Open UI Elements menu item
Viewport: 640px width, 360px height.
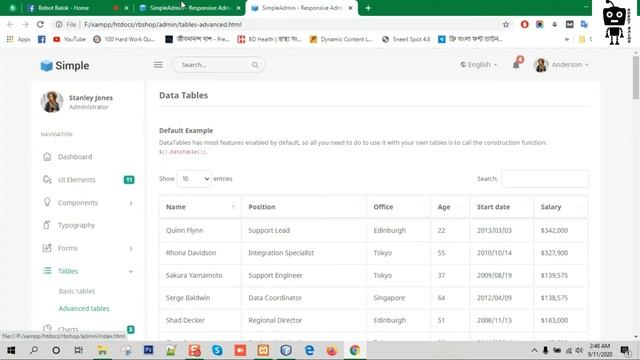76,180
